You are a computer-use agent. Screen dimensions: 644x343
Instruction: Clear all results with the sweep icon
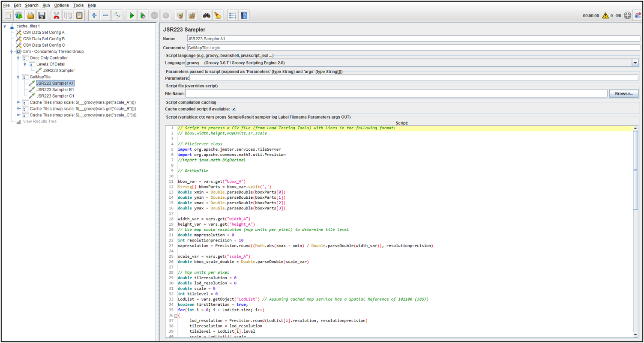pyautogui.click(x=192, y=15)
